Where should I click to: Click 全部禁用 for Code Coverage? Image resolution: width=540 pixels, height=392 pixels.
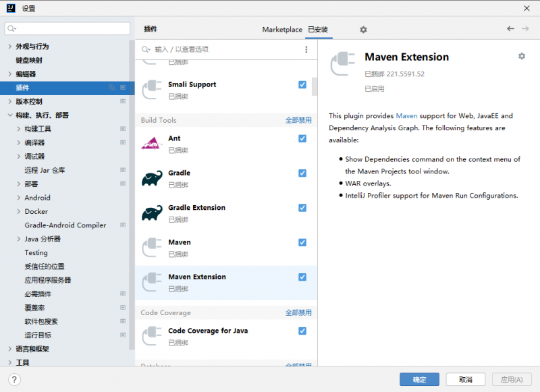[x=298, y=312]
